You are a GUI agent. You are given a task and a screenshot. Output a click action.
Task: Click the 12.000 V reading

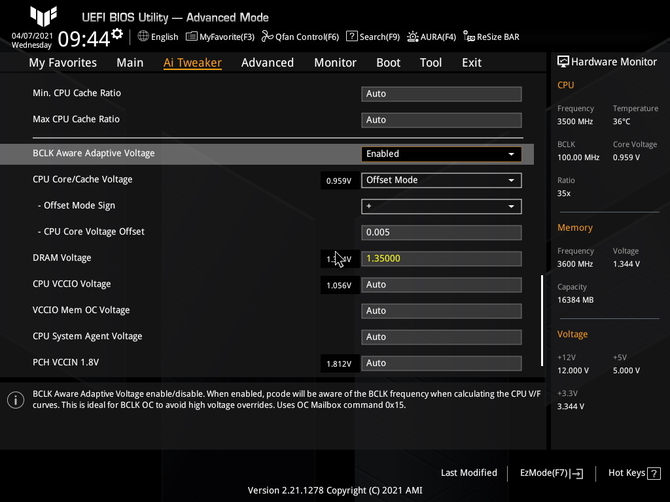click(573, 370)
